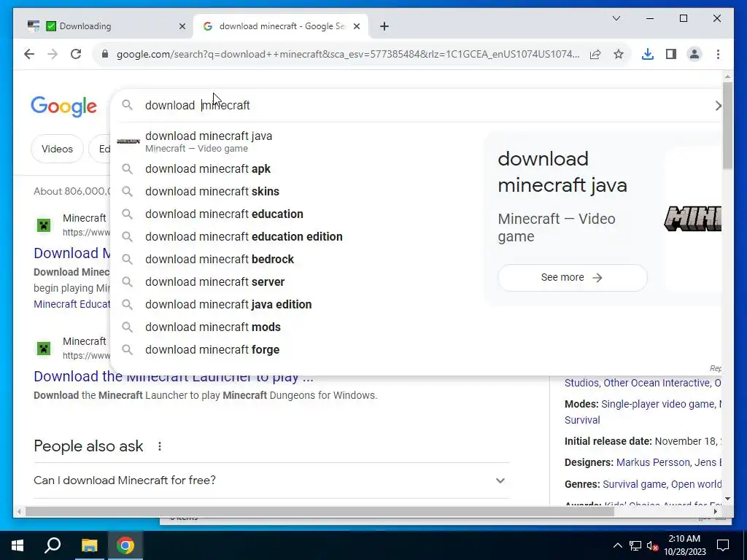
Task: Toggle the Chrome side panel
Action: point(671,54)
